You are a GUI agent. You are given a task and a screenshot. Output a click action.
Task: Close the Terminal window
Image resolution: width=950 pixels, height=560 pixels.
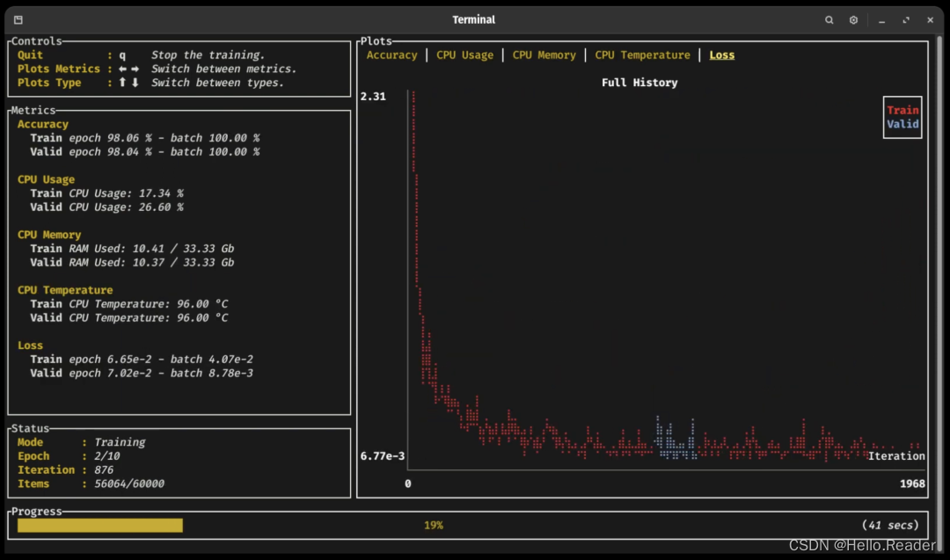(930, 20)
